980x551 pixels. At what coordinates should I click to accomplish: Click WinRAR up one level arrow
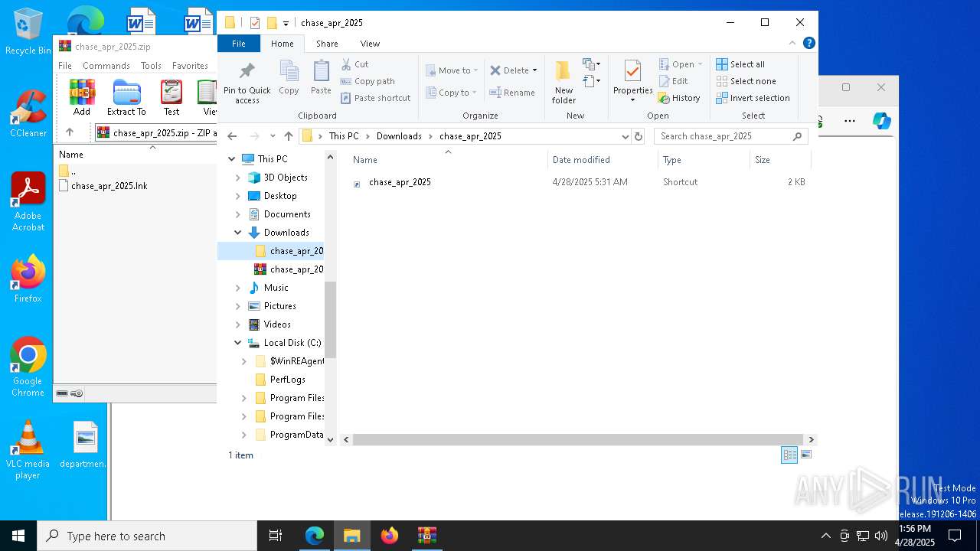(x=70, y=132)
